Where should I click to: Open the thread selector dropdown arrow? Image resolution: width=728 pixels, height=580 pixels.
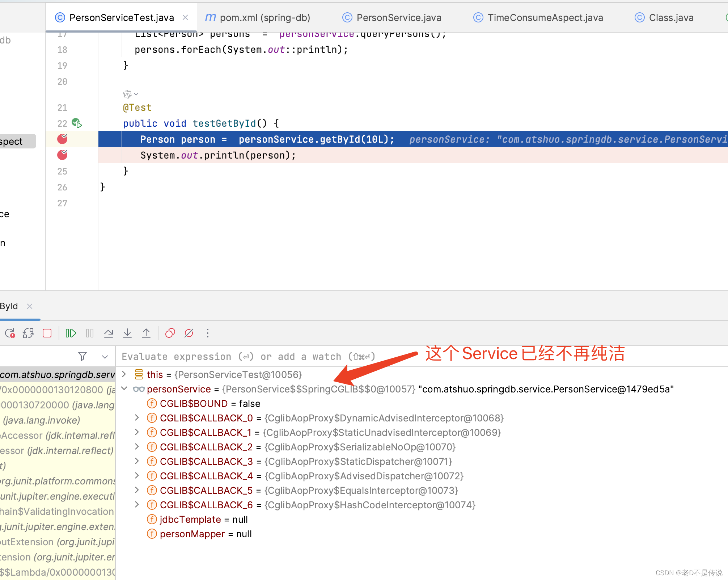[105, 357]
